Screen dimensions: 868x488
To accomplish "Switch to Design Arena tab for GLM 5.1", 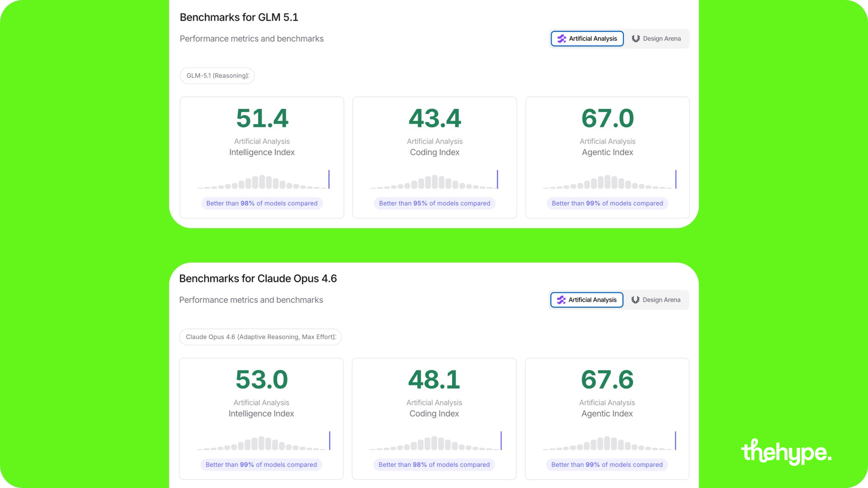I will (x=656, y=38).
